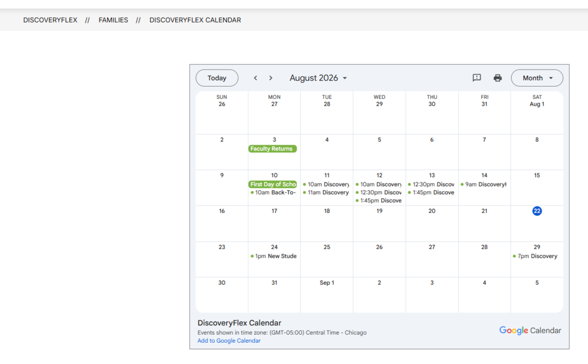Select date 21 on Friday
This screenshot has height=364, width=588.
485,211
